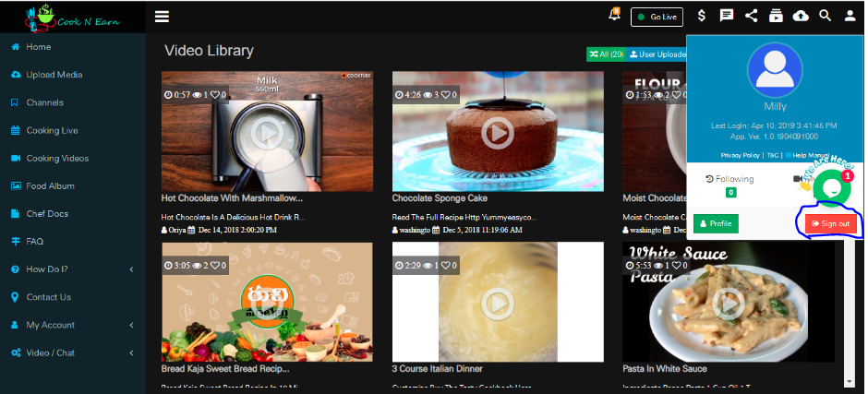The width and height of the screenshot is (868, 394).
Task: Click Last Login Apr 10, 2019 text
Action: pos(774,126)
